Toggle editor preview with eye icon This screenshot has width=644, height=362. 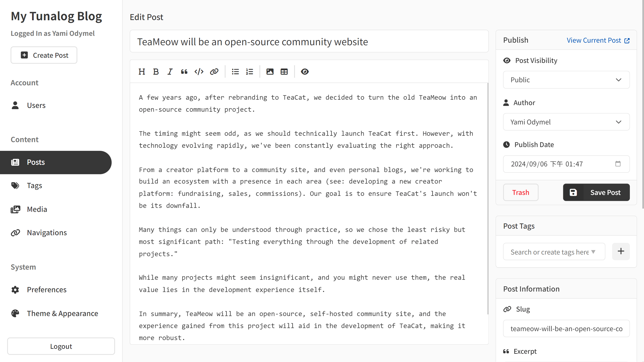click(305, 72)
